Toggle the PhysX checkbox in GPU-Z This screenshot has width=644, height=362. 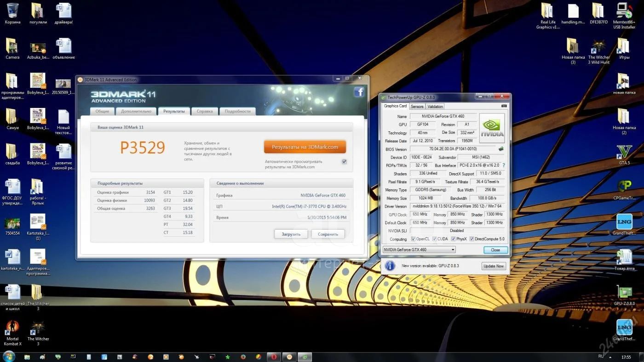[453, 239]
